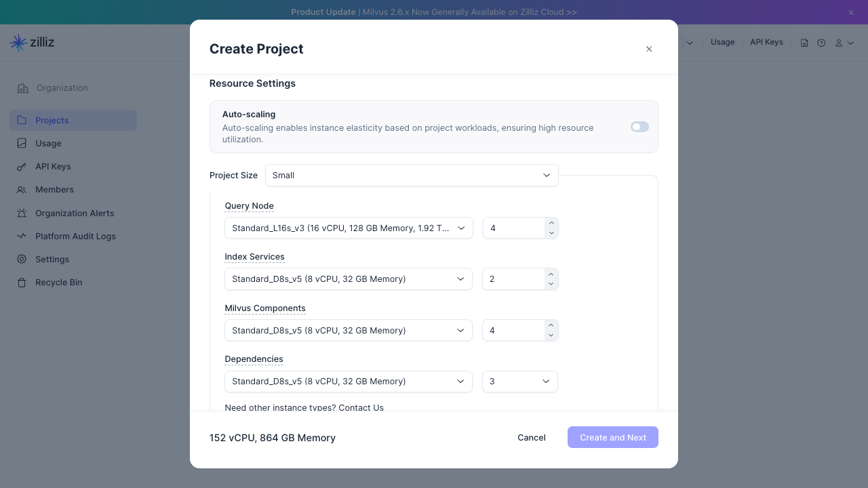Click the Organization Alerts alarm icon
This screenshot has height=488, width=868.
tap(22, 213)
